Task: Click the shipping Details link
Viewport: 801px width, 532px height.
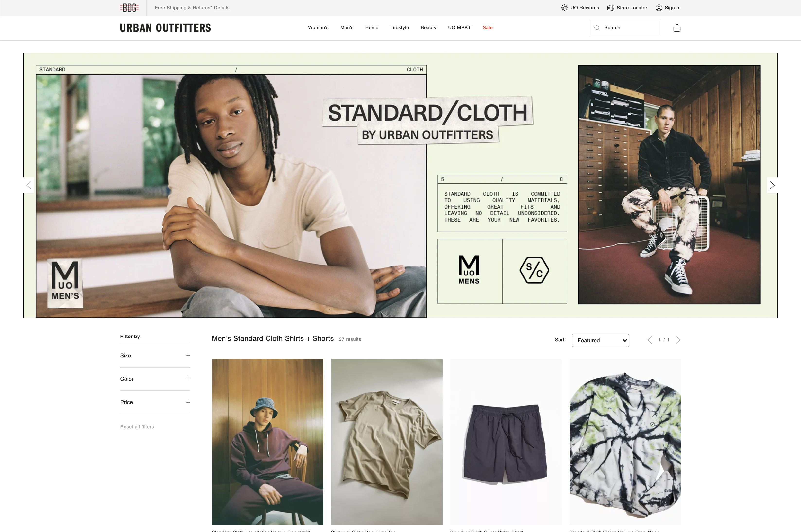Action: 222,8
